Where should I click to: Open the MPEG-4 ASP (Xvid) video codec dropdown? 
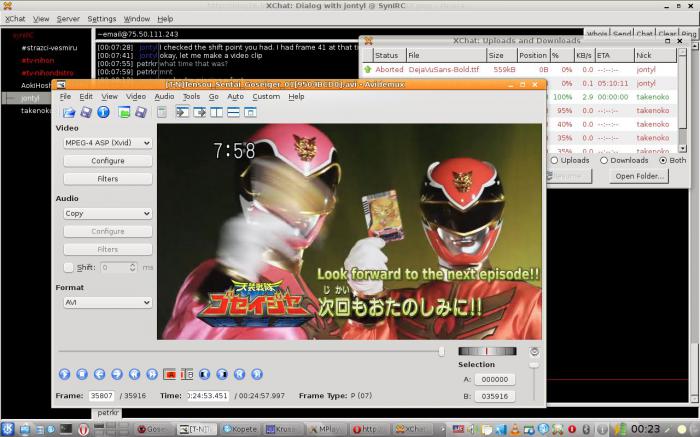click(x=108, y=143)
